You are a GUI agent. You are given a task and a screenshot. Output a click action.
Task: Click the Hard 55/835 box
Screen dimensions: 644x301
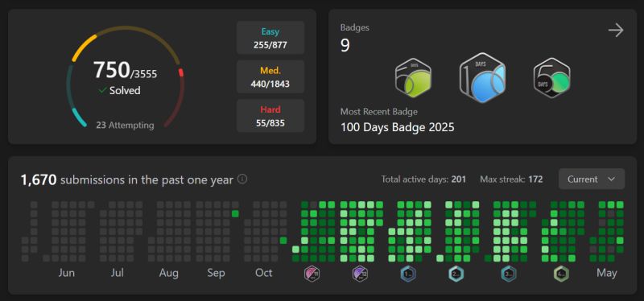[x=270, y=116]
